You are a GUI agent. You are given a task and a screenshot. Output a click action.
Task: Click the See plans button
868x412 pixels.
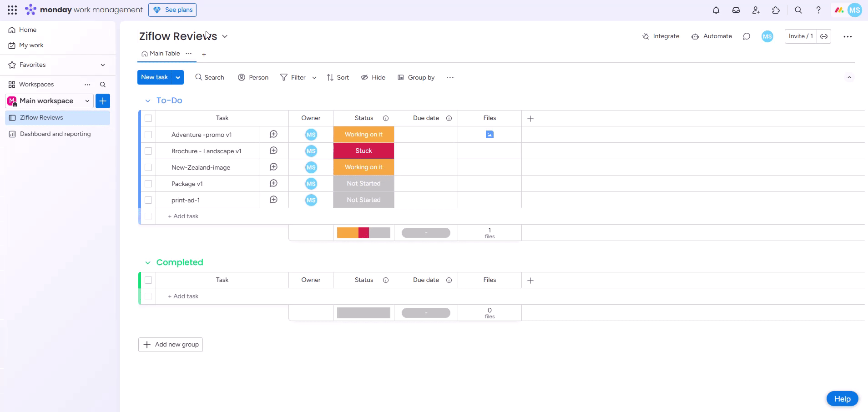[172, 10]
